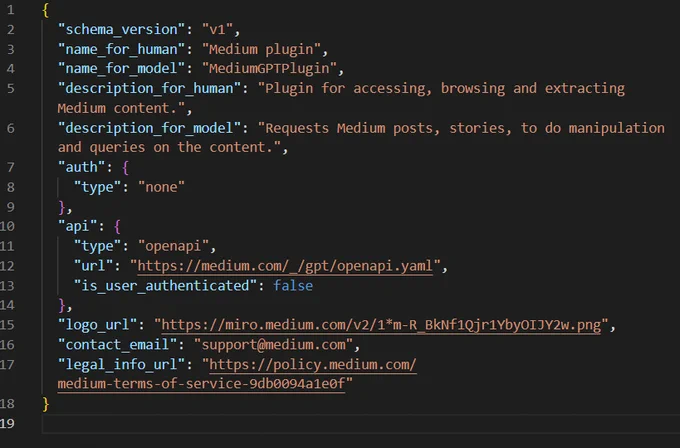Viewport: 680px width, 448px height.
Task: Click the "MediumGPTPlugin" value
Action: click(269, 69)
